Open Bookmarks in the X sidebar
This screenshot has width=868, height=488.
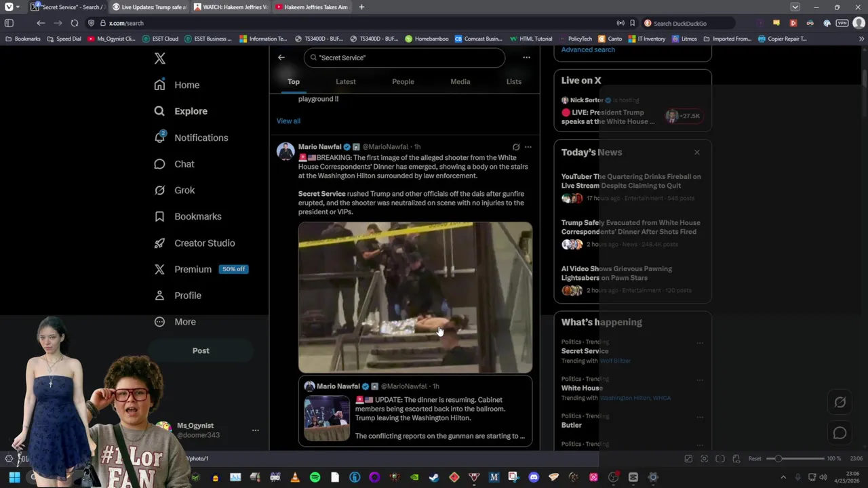tap(188, 216)
